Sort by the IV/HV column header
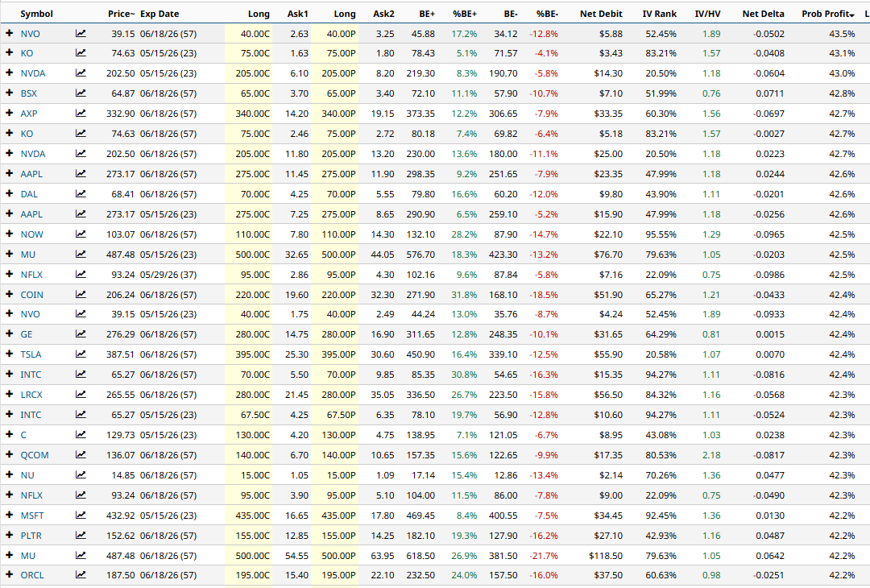Image resolution: width=870 pixels, height=588 pixels. click(x=707, y=14)
